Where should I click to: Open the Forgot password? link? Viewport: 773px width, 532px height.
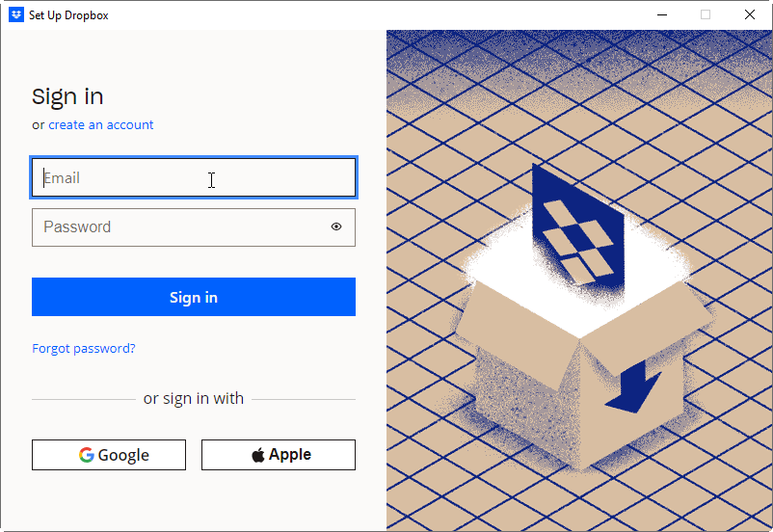(84, 349)
